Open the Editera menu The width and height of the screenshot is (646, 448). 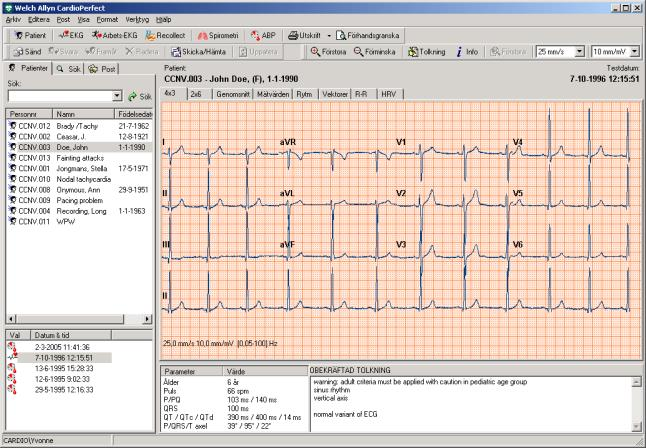(39, 19)
